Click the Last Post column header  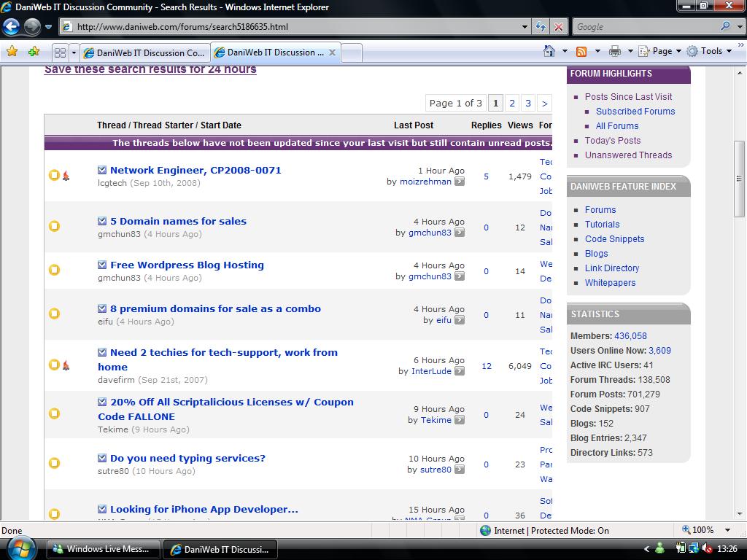click(x=414, y=125)
